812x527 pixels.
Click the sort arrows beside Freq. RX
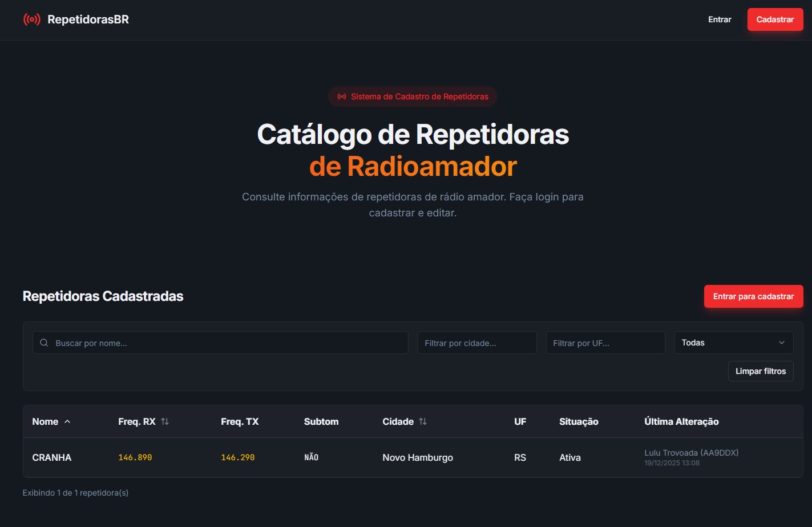(164, 421)
